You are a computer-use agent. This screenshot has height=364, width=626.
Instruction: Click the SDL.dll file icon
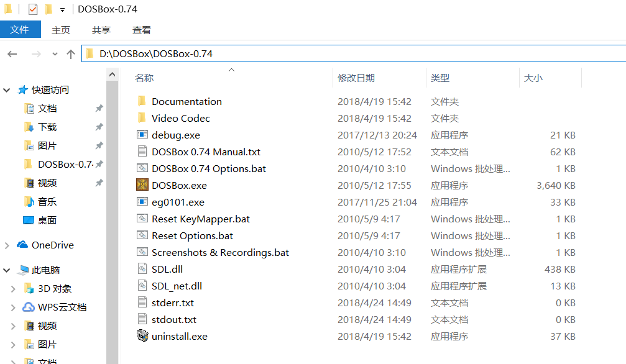pos(142,268)
